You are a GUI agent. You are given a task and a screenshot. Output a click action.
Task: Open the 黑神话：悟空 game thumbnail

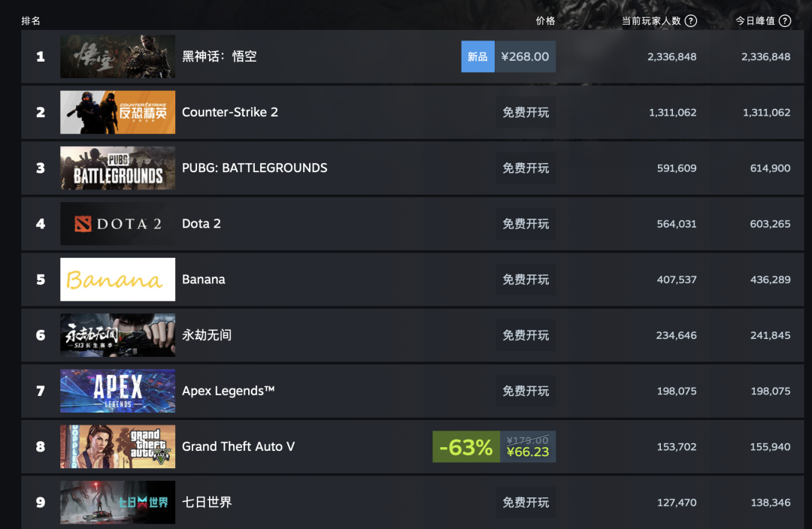[x=117, y=56]
